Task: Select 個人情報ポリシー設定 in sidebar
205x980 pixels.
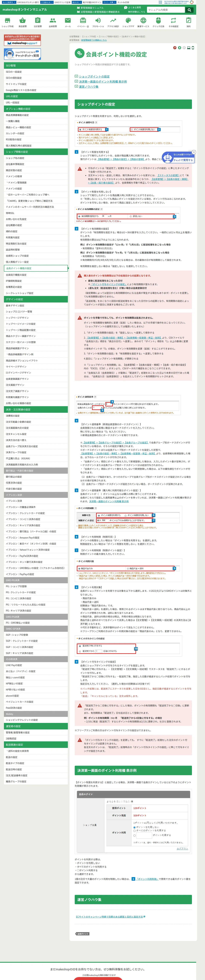Action: coord(36,262)
